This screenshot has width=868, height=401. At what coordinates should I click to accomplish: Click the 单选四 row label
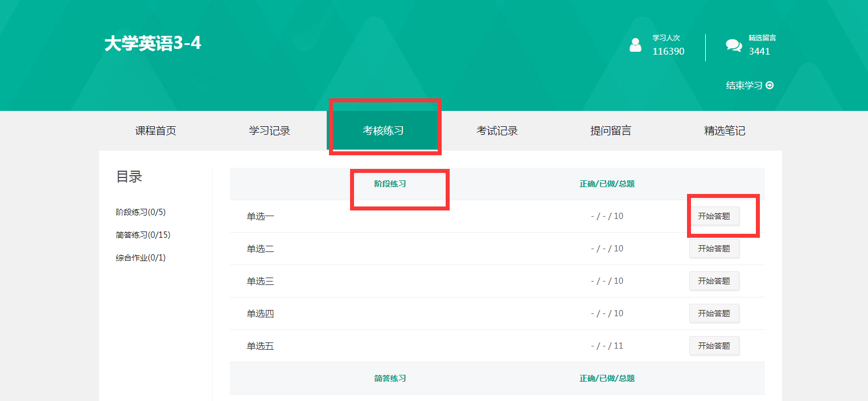260,313
